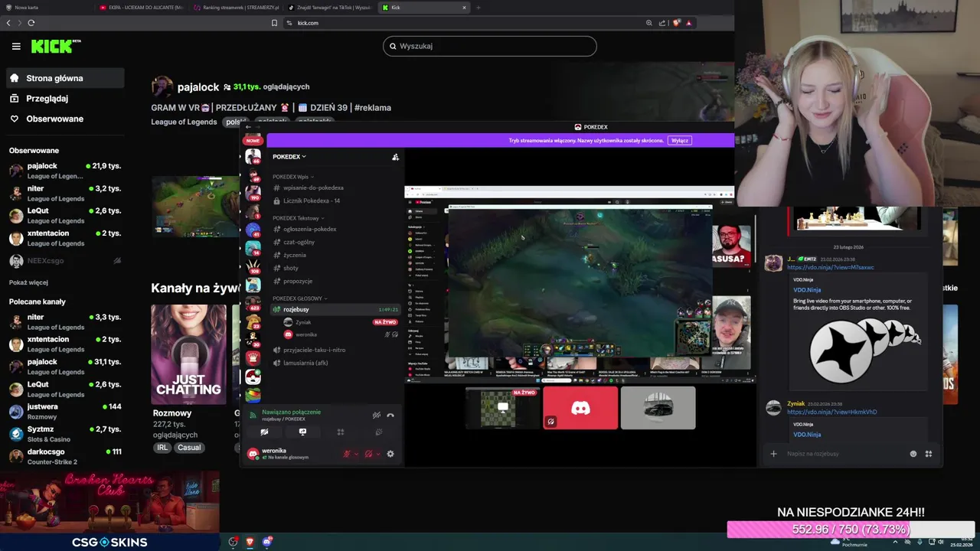
Task: Open the wpisanie-do-pokedexa channel
Action: (x=334, y=187)
